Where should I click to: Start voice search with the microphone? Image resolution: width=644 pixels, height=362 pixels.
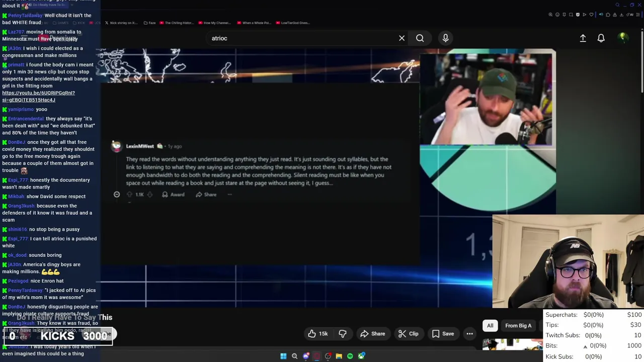click(x=445, y=38)
